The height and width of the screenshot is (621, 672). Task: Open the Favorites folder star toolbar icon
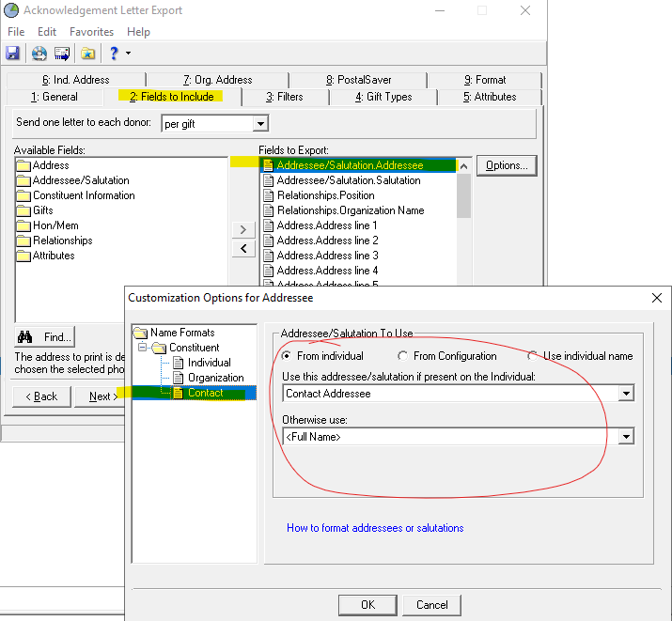point(87,54)
